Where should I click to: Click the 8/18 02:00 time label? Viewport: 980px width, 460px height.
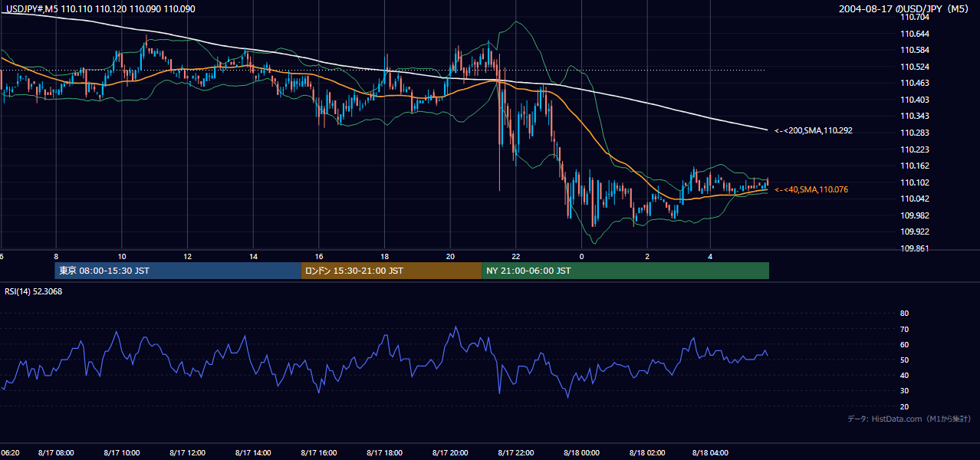[x=646, y=453]
